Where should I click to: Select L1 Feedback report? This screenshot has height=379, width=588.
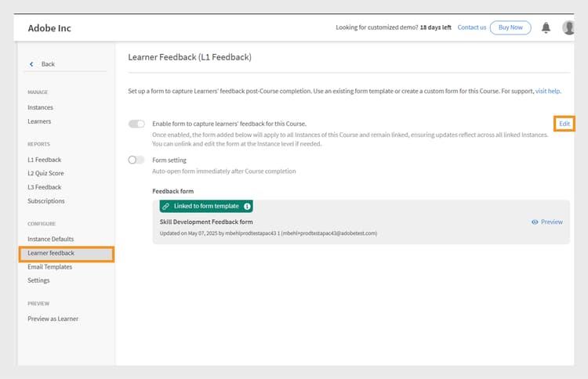coord(44,159)
